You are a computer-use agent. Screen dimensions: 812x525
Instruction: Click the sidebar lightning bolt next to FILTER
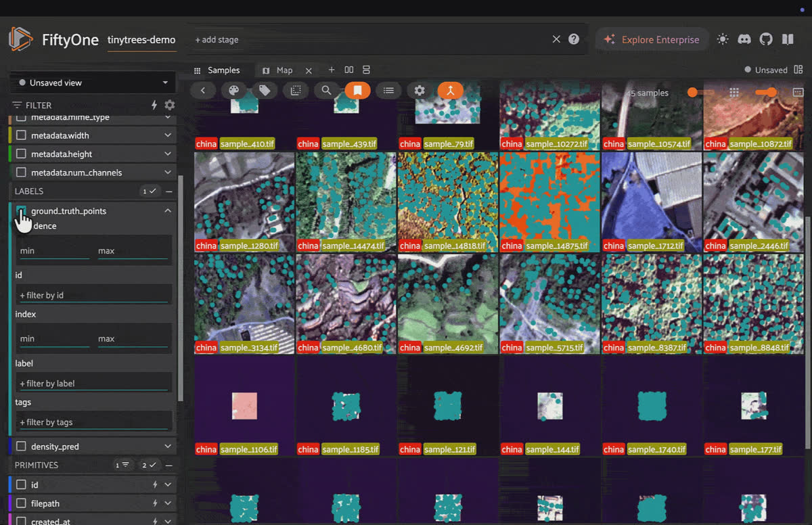(154, 105)
